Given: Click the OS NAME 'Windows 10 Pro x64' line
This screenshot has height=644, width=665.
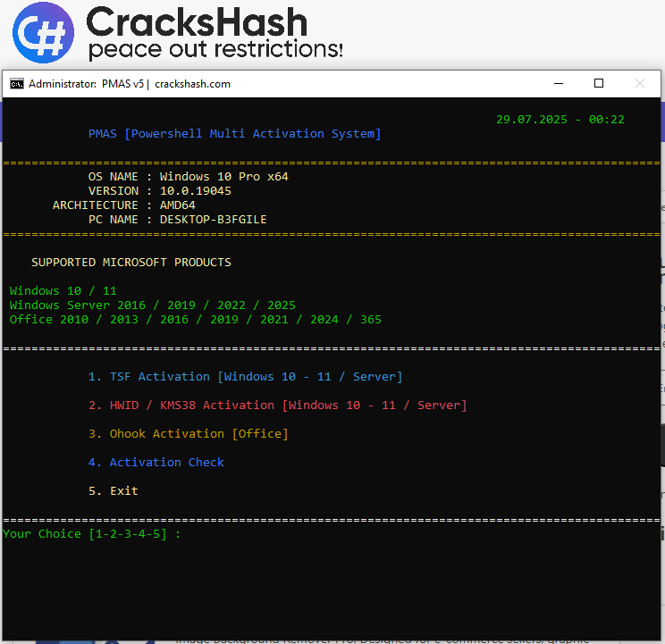Looking at the screenshot, I should coord(189,177).
